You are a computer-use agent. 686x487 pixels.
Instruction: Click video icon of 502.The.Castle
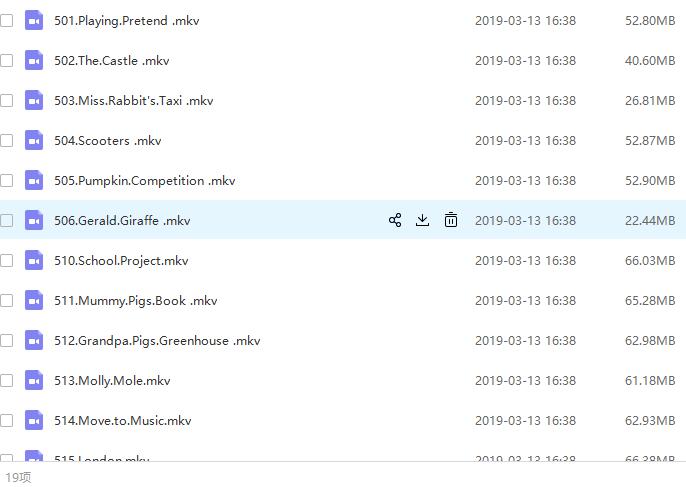34,60
